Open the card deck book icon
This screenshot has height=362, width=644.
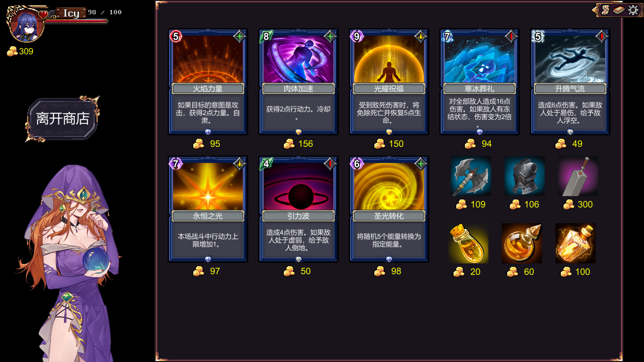tap(619, 10)
